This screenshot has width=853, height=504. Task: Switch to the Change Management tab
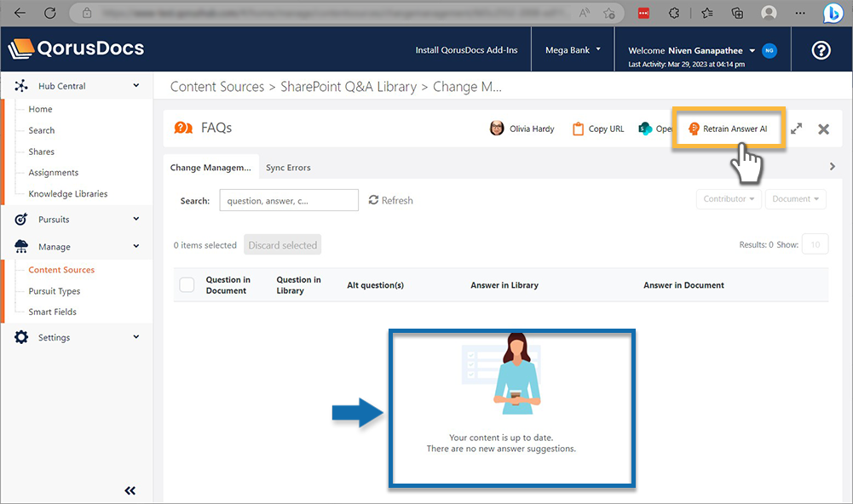210,168
